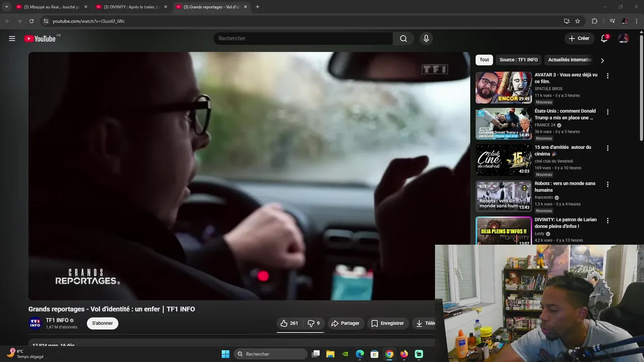Select the Tout filter chip
644x362 pixels.
click(484, 60)
